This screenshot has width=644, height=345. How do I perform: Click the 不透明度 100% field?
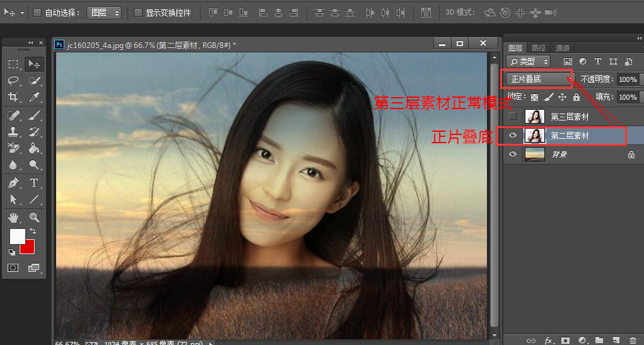[628, 79]
